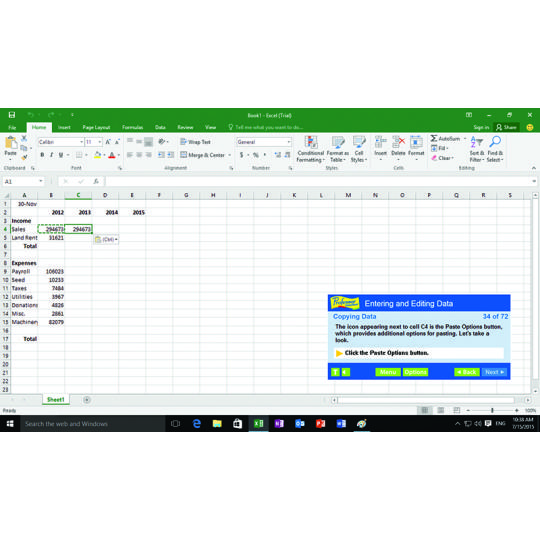Viewport: 540px width, 540px height.
Task: Click the Percent Style icon
Action: pos(256,155)
